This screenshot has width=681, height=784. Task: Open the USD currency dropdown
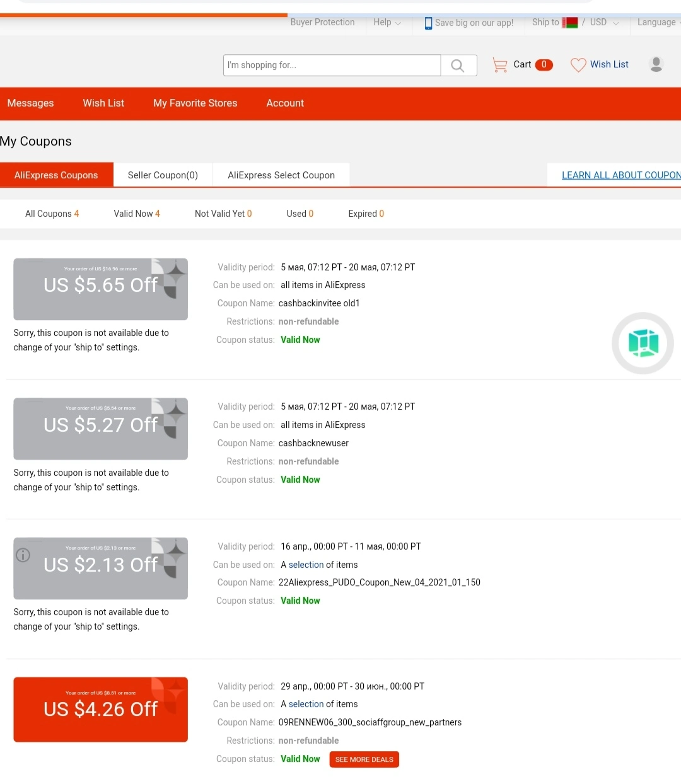click(x=605, y=22)
